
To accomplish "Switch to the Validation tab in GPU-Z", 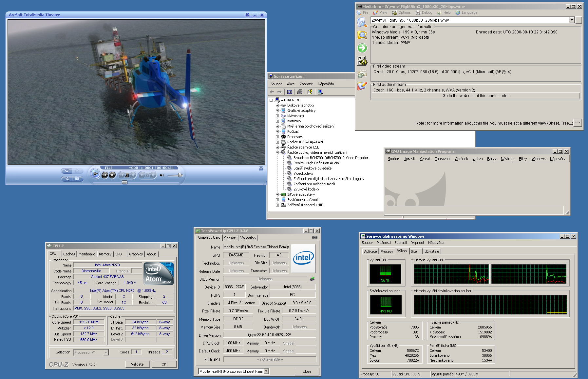I will pyautogui.click(x=248, y=238).
